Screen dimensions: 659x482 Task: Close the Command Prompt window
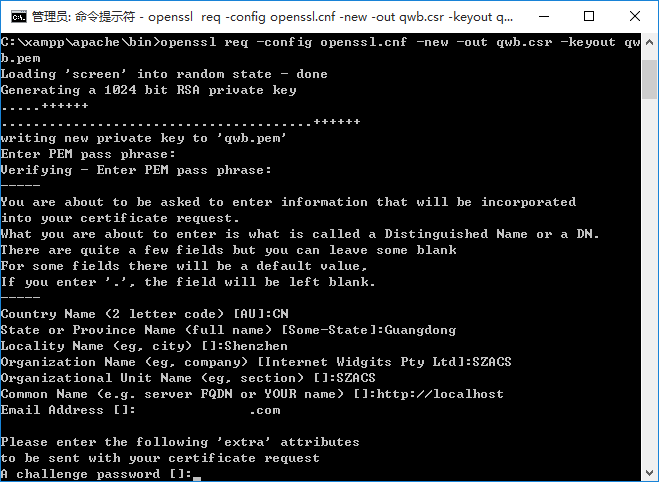[x=636, y=16]
